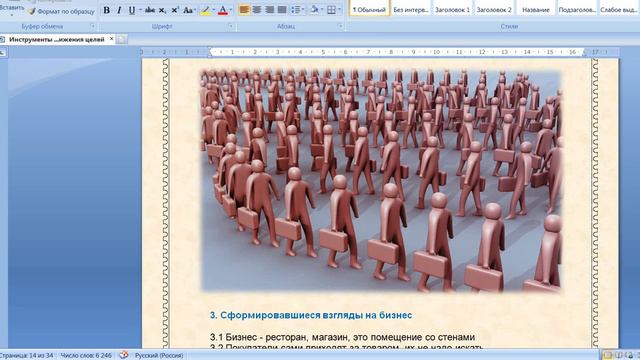Image resolution: width=640 pixels, height=360 pixels.
Task: Open Число слов: 6 246 counter
Action: click(x=86, y=356)
